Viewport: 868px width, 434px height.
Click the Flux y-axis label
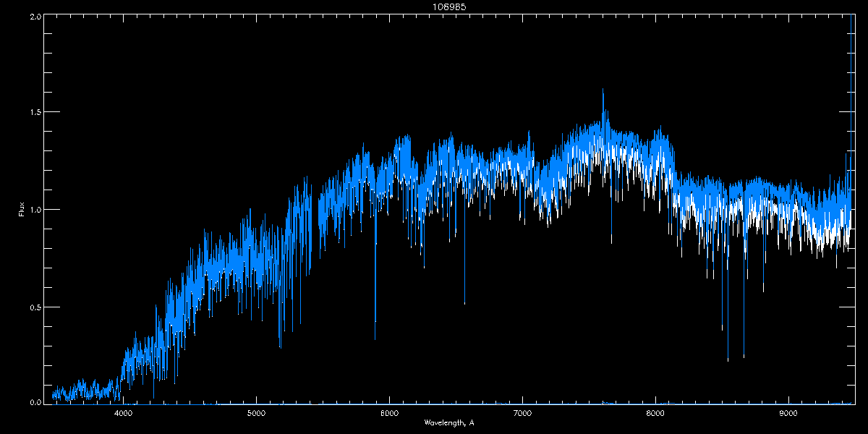pyautogui.click(x=22, y=209)
